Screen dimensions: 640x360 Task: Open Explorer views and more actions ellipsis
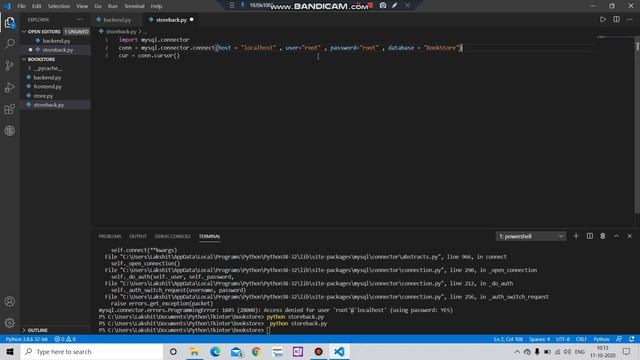coord(80,20)
